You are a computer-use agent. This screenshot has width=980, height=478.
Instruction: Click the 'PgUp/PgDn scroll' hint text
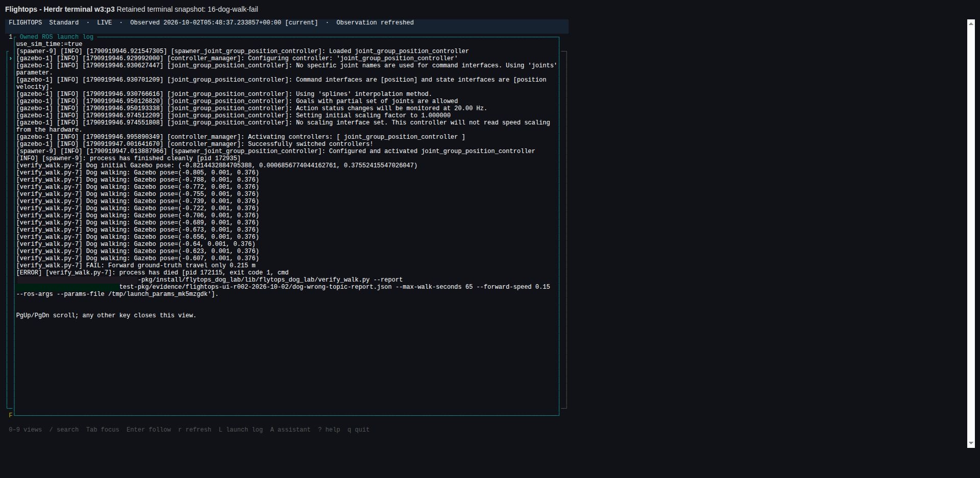coord(106,315)
